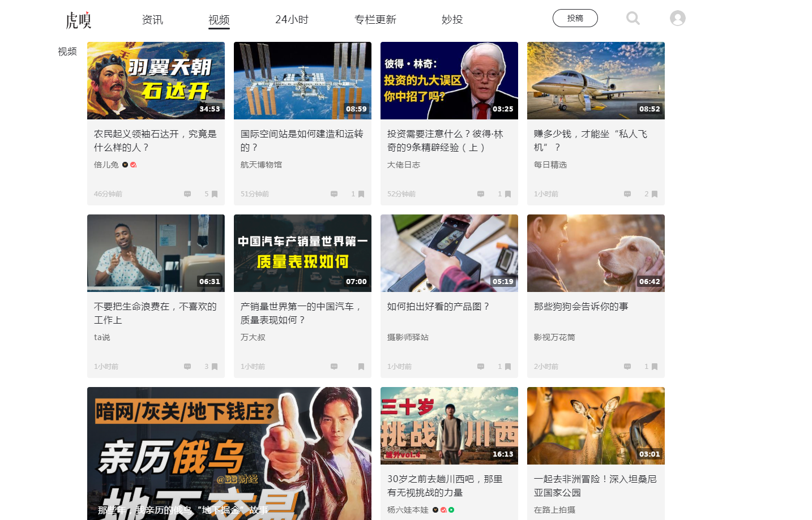
Task: Open the 虎嗅 logo homepage
Action: (78, 20)
